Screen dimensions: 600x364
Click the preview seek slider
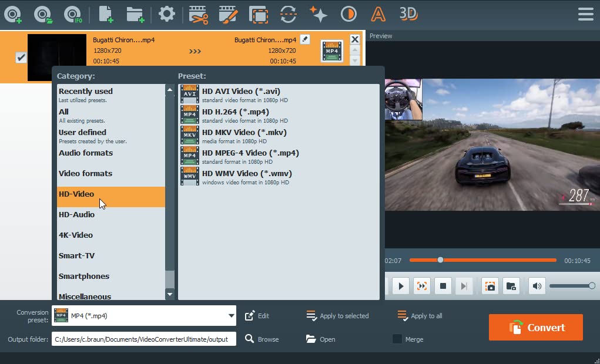(483, 260)
